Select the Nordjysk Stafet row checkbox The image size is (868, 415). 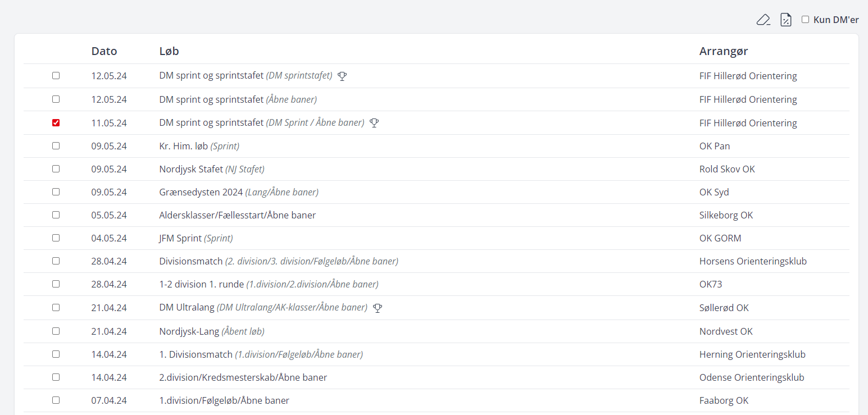[56, 169]
